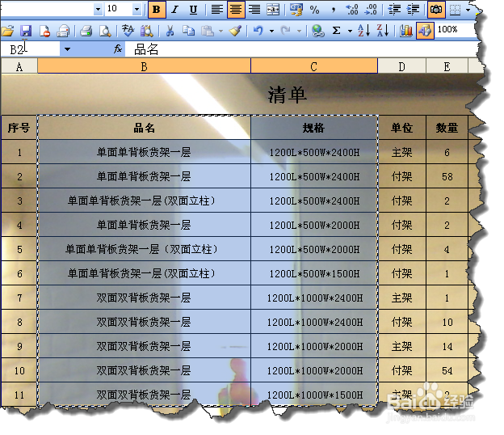The image size is (504, 435).
Task: Click the font size field showing 10
Action: coord(118,9)
